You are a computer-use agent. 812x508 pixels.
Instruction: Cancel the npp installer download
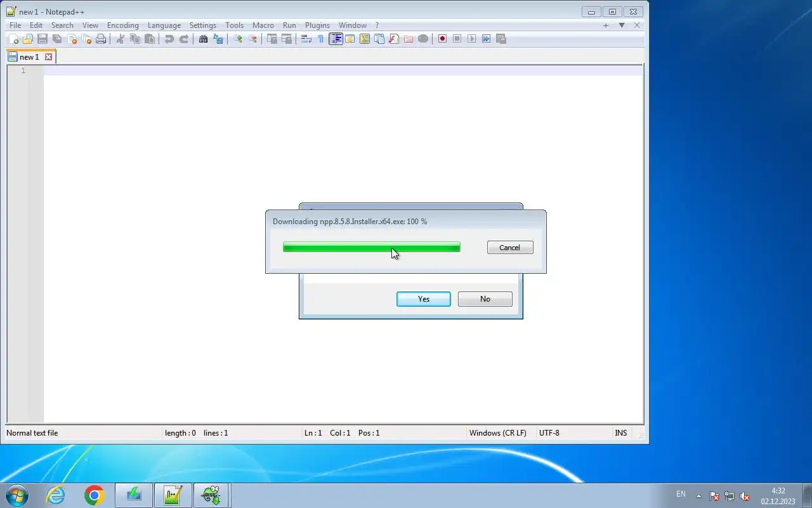[510, 248]
